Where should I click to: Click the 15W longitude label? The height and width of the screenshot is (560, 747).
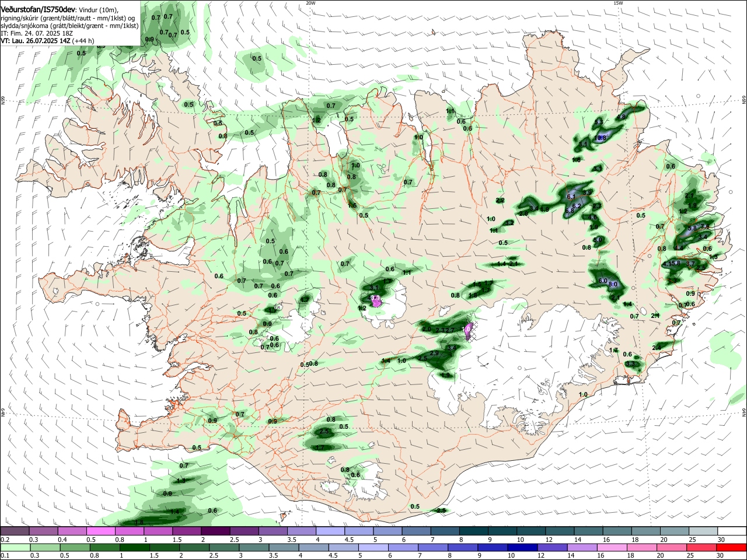coord(618,3)
